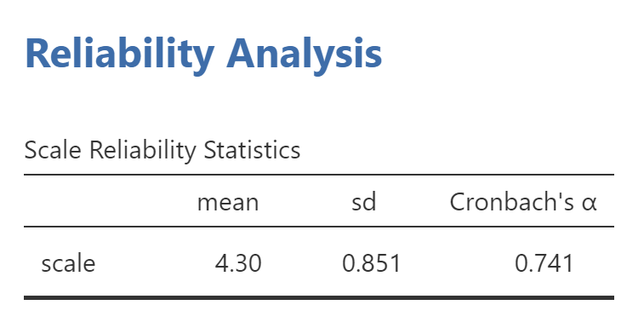Click the Cronbach's α column header
Screen dimensions: 644x328
523,202
